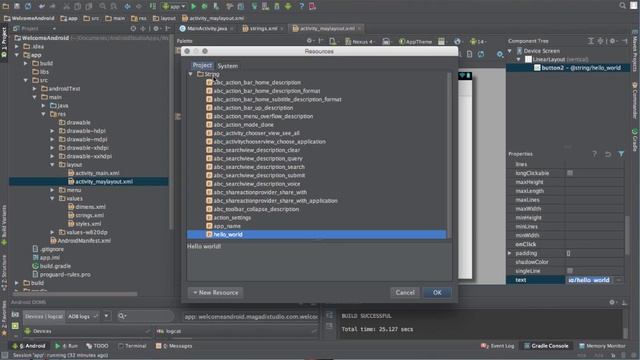This screenshot has width=640, height=360.
Task: Click the text property value field
Action: click(x=589, y=280)
